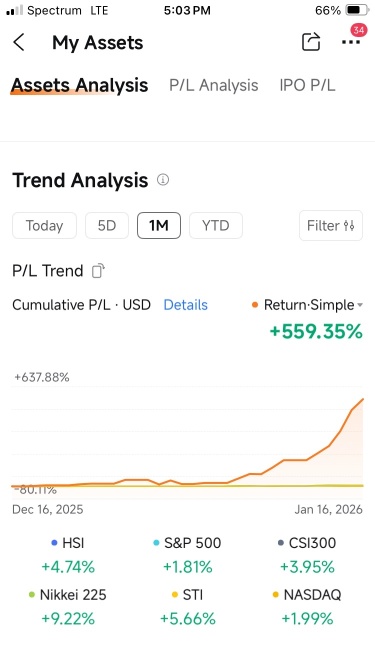Select the Today time range
Viewport: 375px width, 667px height.
click(x=45, y=225)
